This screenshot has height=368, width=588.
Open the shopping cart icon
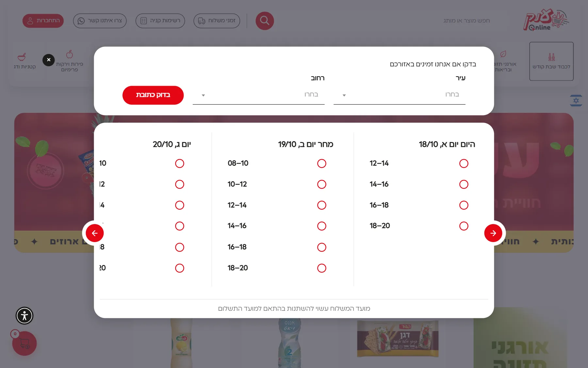24,343
